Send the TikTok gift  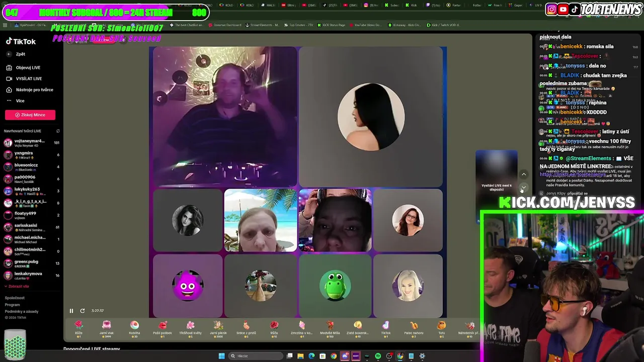[x=386, y=328]
